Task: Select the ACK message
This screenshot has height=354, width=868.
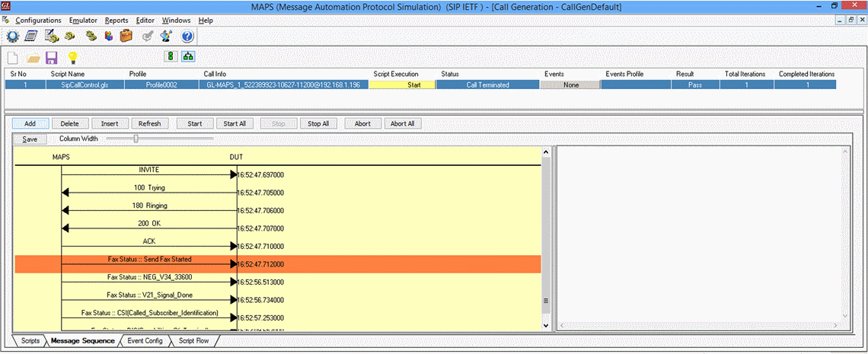Action: click(149, 245)
